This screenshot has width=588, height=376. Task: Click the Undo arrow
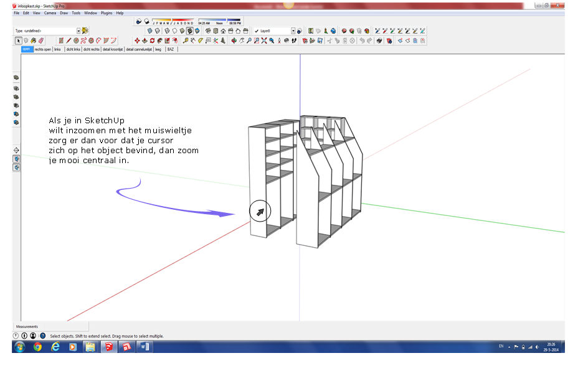(362, 40)
